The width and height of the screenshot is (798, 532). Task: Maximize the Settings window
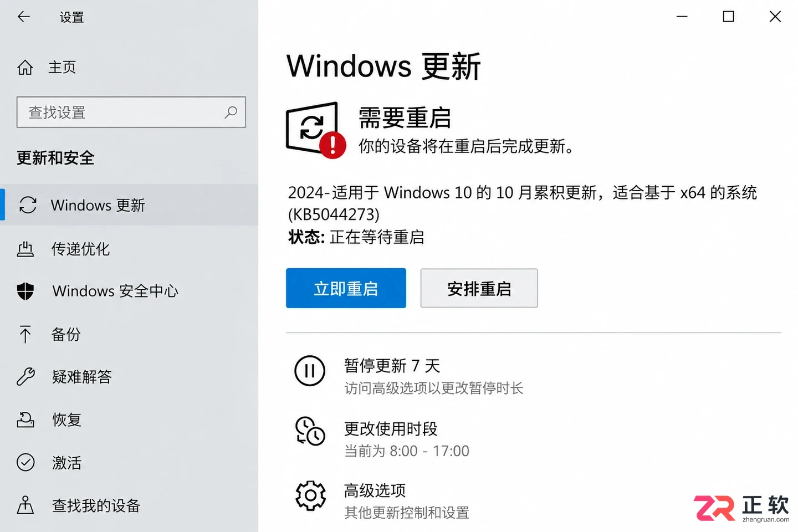[729, 17]
